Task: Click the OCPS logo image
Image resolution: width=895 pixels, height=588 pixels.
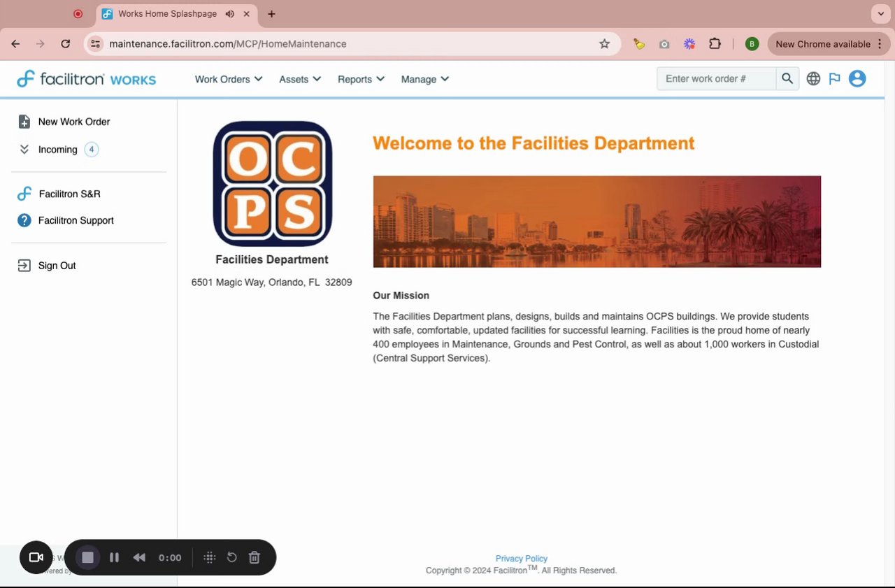Action: coord(273,184)
